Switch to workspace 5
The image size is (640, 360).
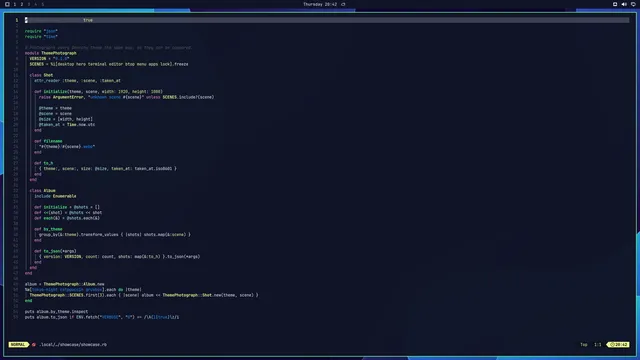click(42, 4)
